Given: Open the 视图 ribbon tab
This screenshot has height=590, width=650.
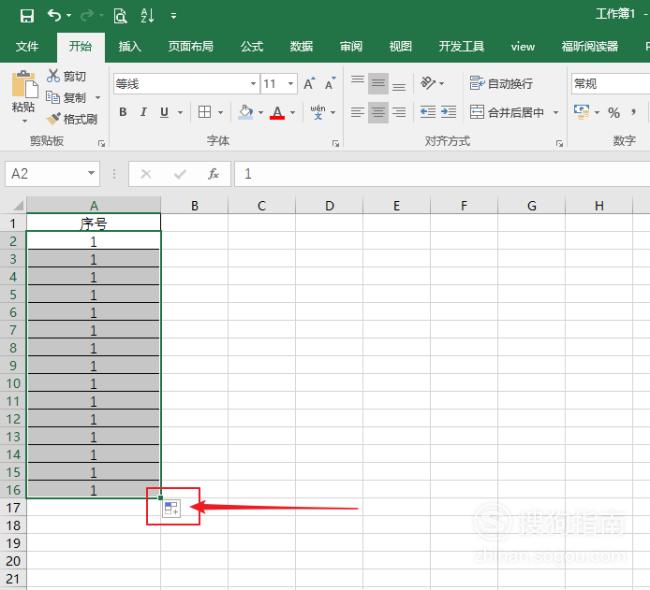Looking at the screenshot, I should [x=400, y=46].
